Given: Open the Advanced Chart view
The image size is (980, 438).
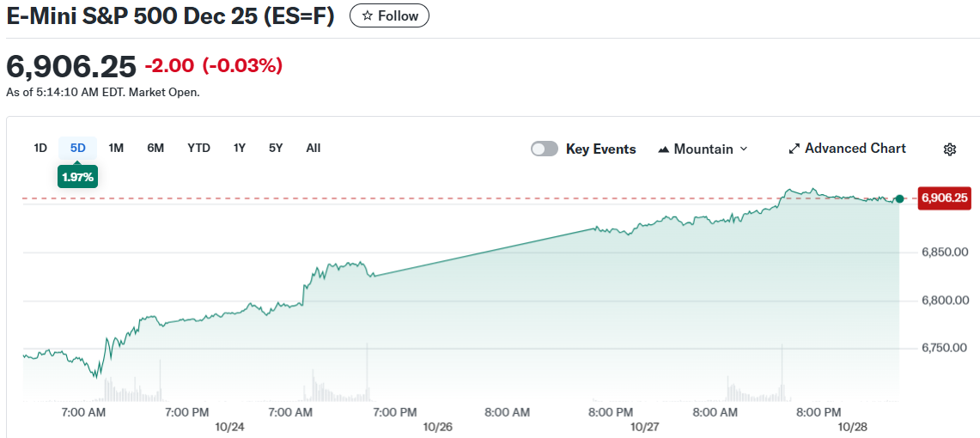Looking at the screenshot, I should [x=847, y=148].
